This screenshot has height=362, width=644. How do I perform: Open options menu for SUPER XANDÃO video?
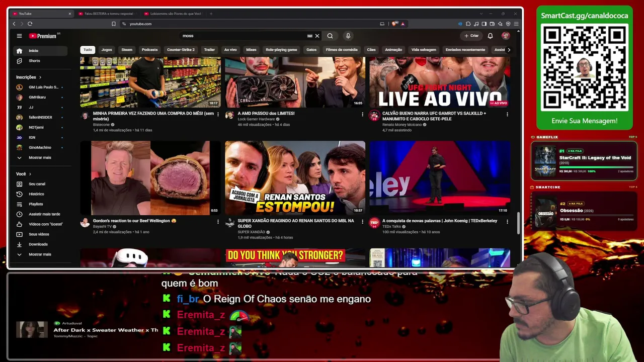coord(362,222)
